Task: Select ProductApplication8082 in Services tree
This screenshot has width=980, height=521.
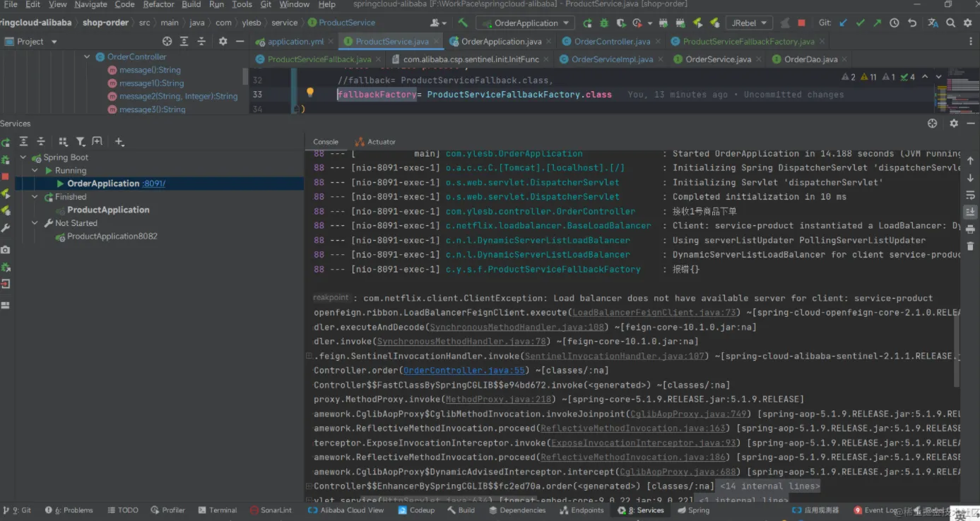Action: point(112,236)
